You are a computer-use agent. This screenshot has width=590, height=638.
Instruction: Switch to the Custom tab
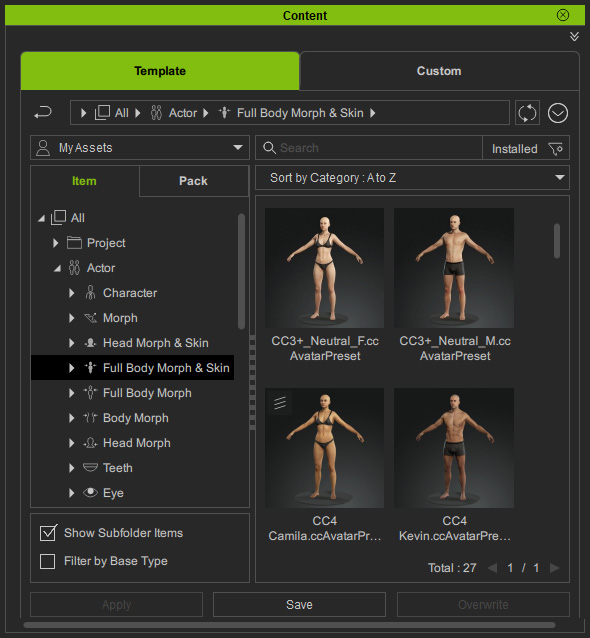(439, 71)
